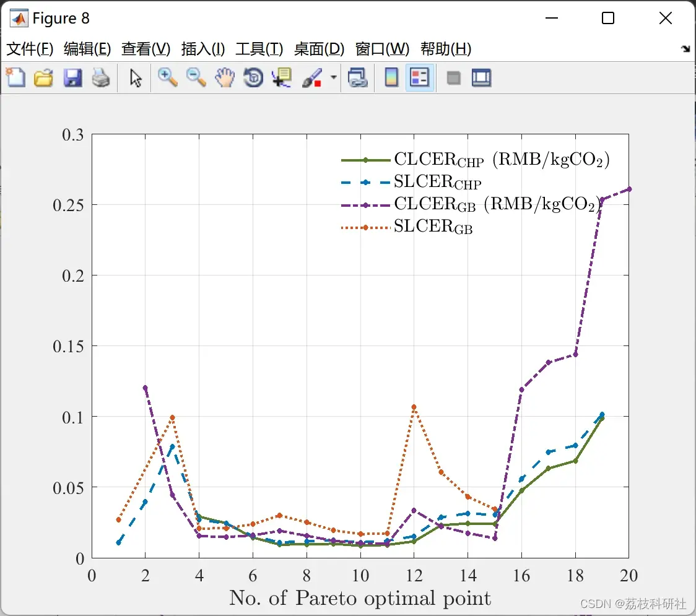Select the Edit Plot arrow tool

(x=136, y=78)
